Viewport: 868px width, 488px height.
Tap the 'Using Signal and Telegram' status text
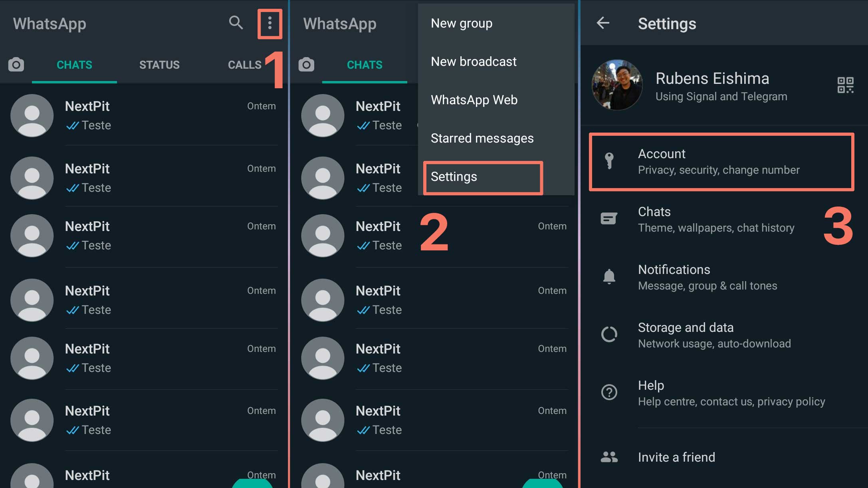pyautogui.click(x=721, y=96)
